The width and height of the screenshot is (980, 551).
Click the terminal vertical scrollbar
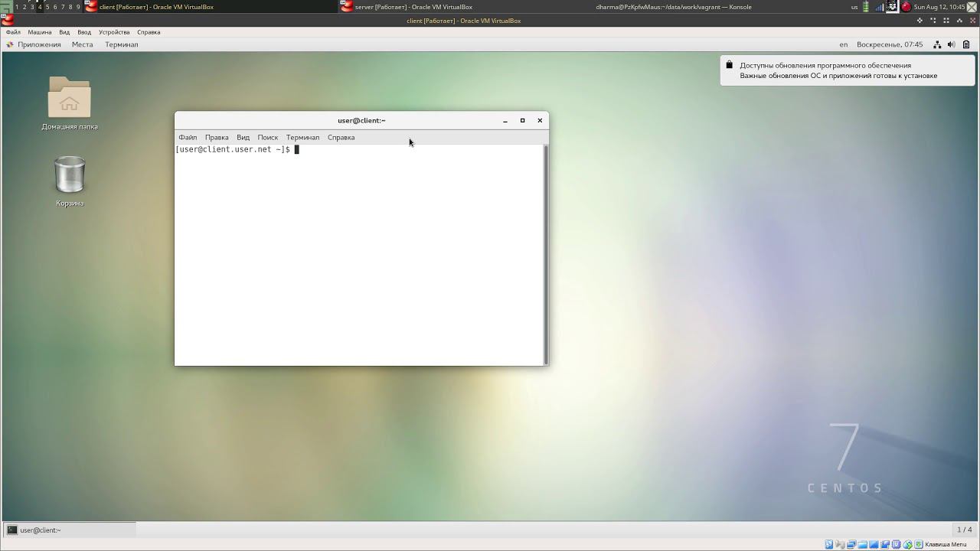(x=546, y=254)
